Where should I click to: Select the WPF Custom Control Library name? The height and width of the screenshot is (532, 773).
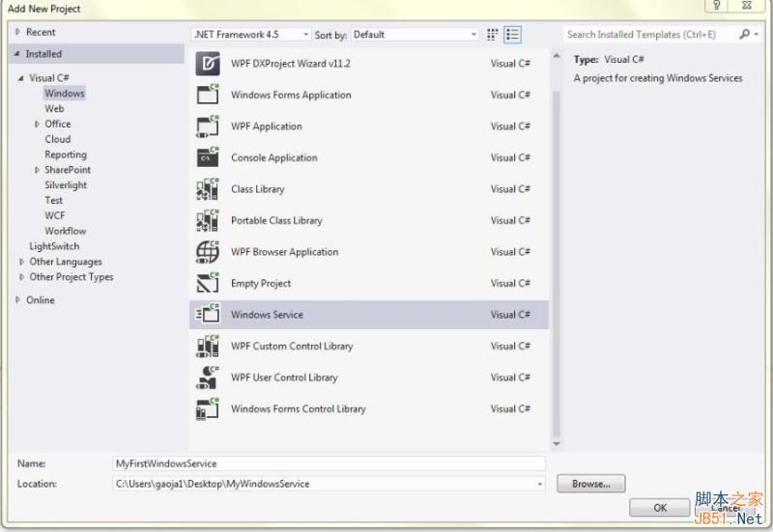(292, 346)
